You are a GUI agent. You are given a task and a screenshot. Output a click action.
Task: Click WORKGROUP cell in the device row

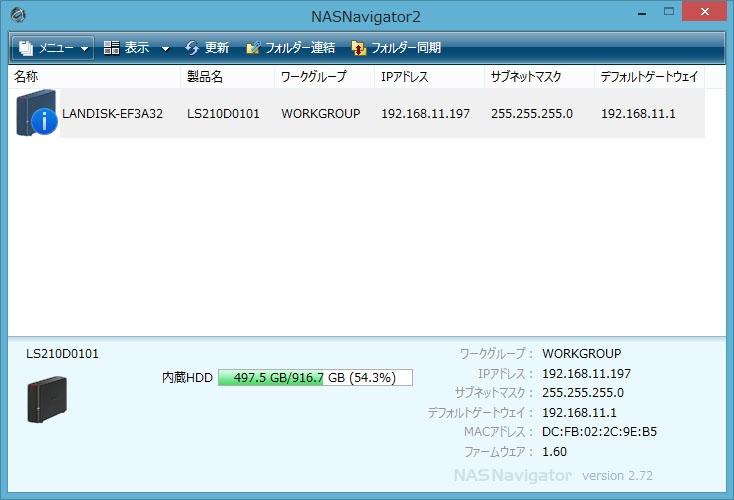tap(321, 114)
